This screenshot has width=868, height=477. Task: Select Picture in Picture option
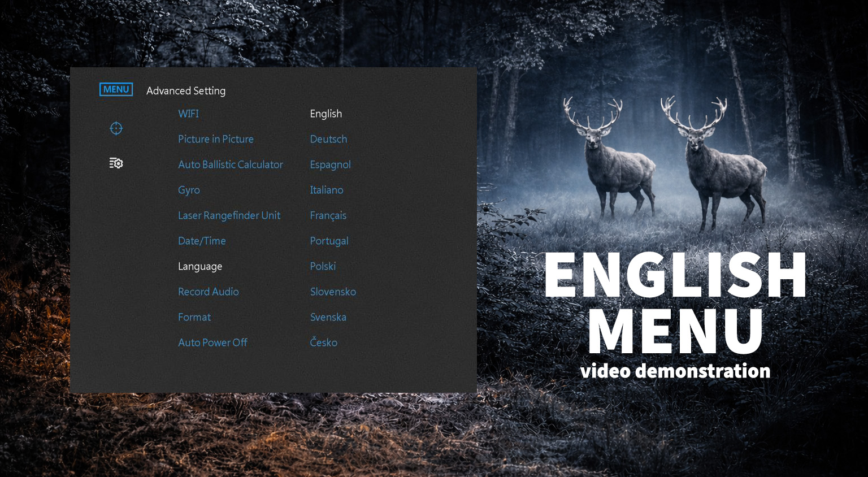pyautogui.click(x=215, y=139)
